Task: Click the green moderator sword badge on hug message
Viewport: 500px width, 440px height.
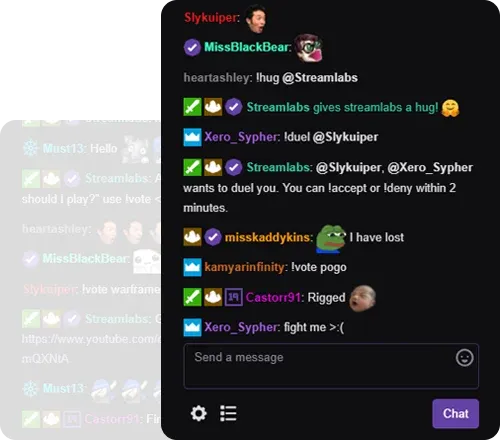Action: 192,107
